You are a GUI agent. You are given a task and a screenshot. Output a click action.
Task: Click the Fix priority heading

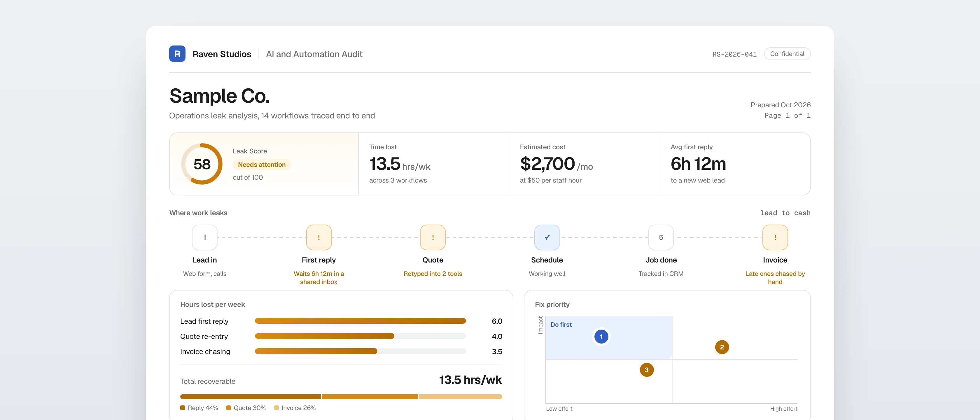click(552, 304)
